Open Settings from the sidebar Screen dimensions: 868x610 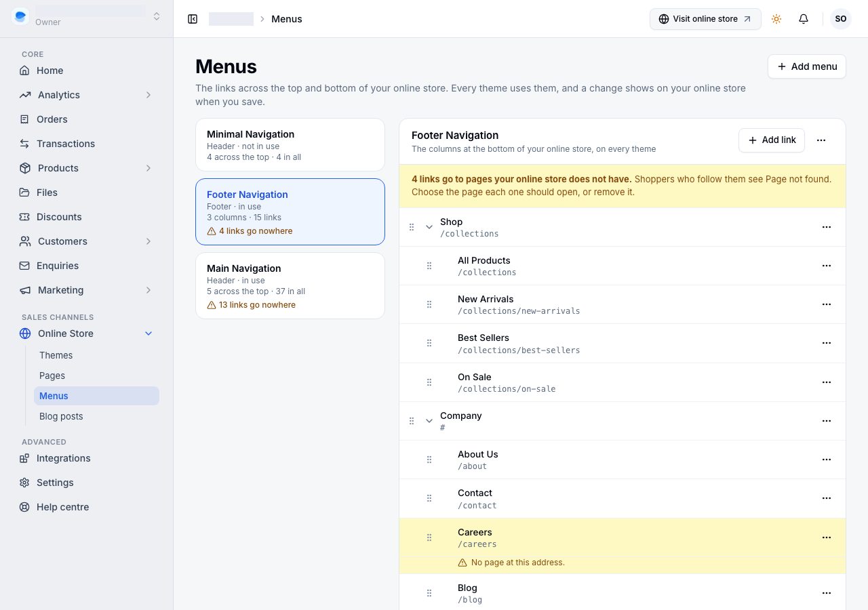tap(87, 483)
